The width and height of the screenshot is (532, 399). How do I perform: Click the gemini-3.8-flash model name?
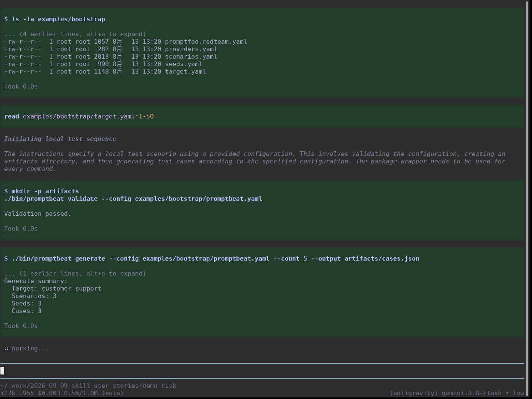click(472, 393)
